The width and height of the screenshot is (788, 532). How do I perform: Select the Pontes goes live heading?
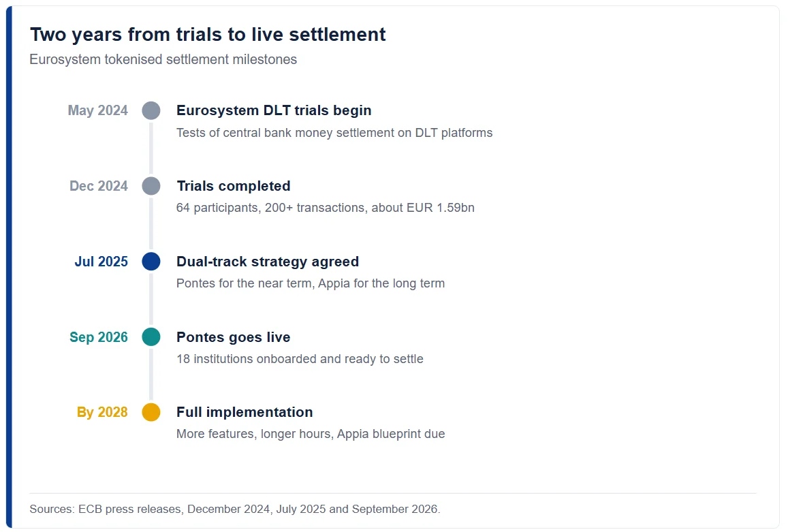pos(233,337)
